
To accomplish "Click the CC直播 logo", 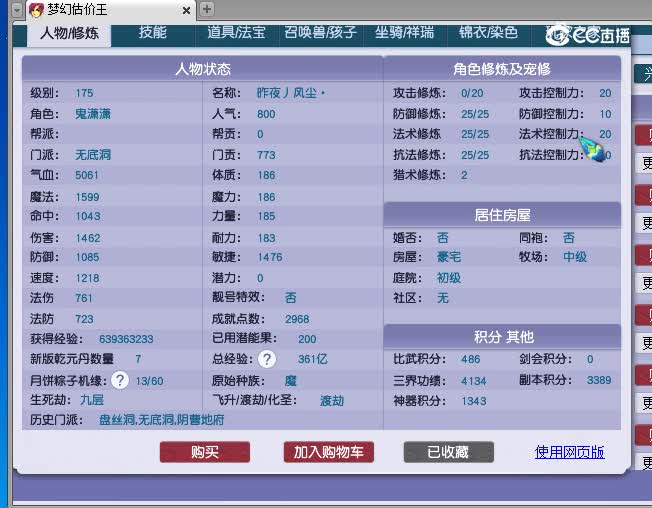I will tap(588, 35).
